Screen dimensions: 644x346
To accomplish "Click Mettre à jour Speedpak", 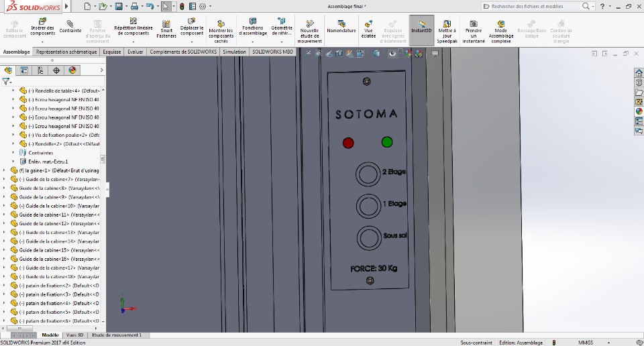I will (447, 32).
